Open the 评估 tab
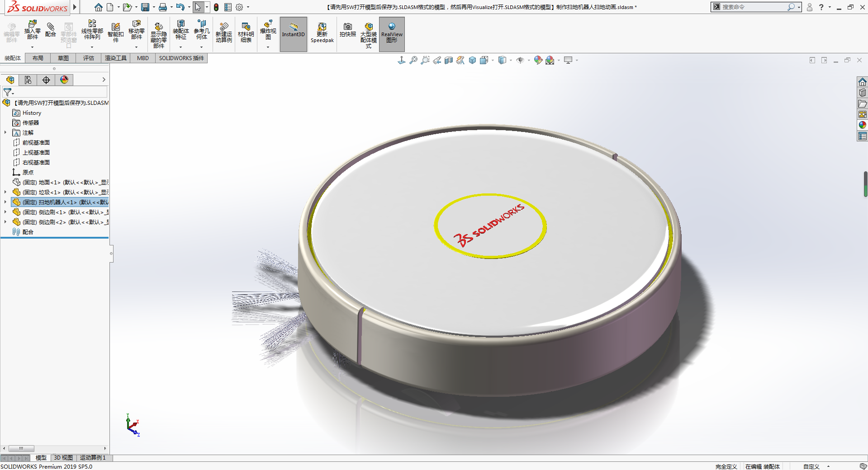This screenshot has height=470, width=868. [x=89, y=58]
